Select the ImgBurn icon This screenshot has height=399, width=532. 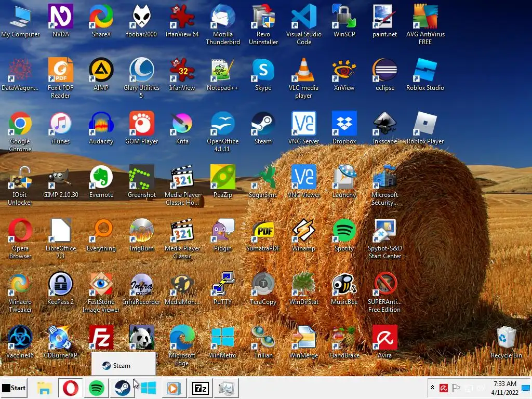[x=141, y=235]
